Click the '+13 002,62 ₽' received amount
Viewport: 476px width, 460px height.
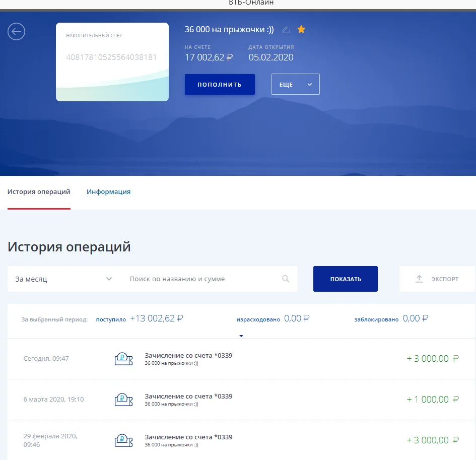[x=157, y=318]
